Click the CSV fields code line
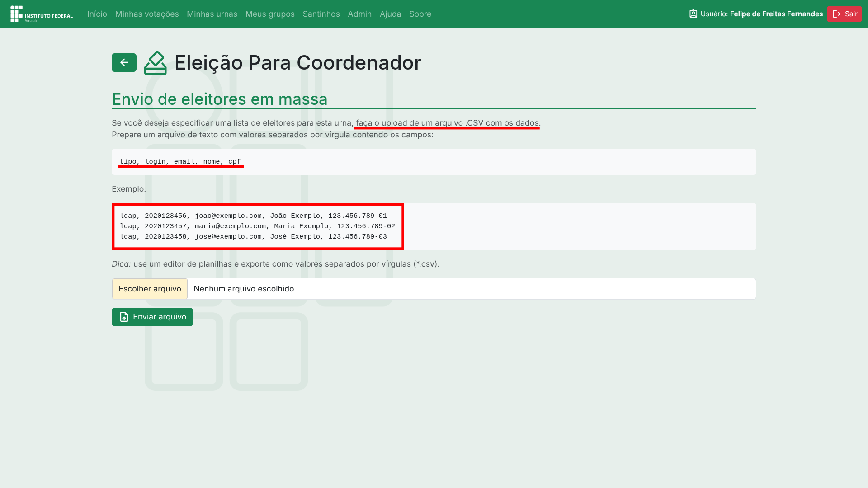This screenshot has height=488, width=868. pyautogui.click(x=180, y=161)
